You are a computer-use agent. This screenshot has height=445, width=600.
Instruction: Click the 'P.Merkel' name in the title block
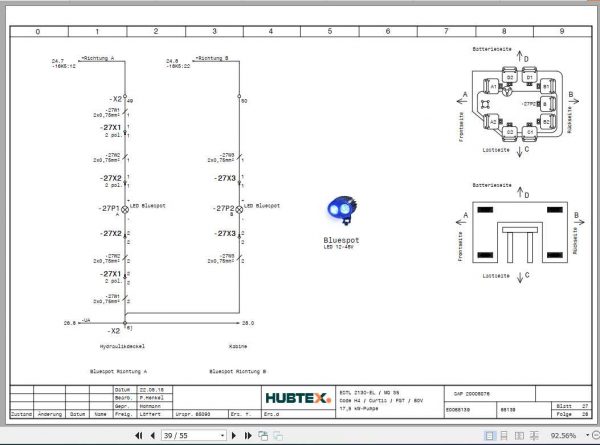click(x=152, y=398)
